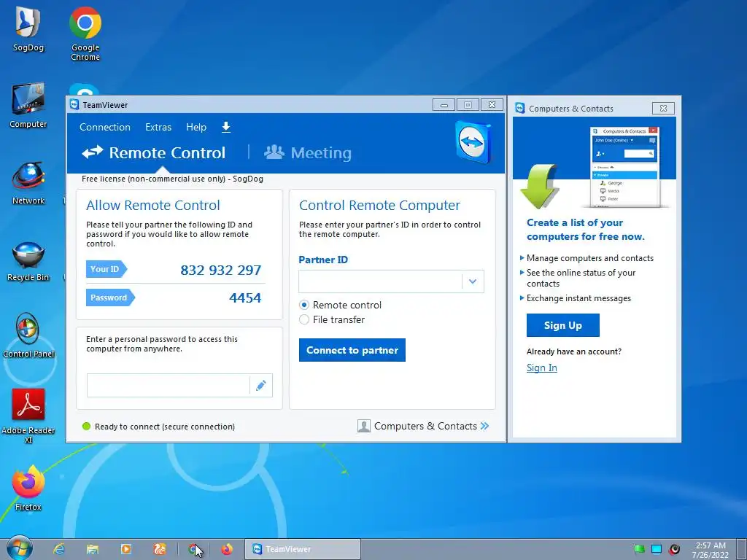Screen dimensions: 747x560
Task: Click the download arrow icon in the TeamViewer menu
Action: pos(226,127)
